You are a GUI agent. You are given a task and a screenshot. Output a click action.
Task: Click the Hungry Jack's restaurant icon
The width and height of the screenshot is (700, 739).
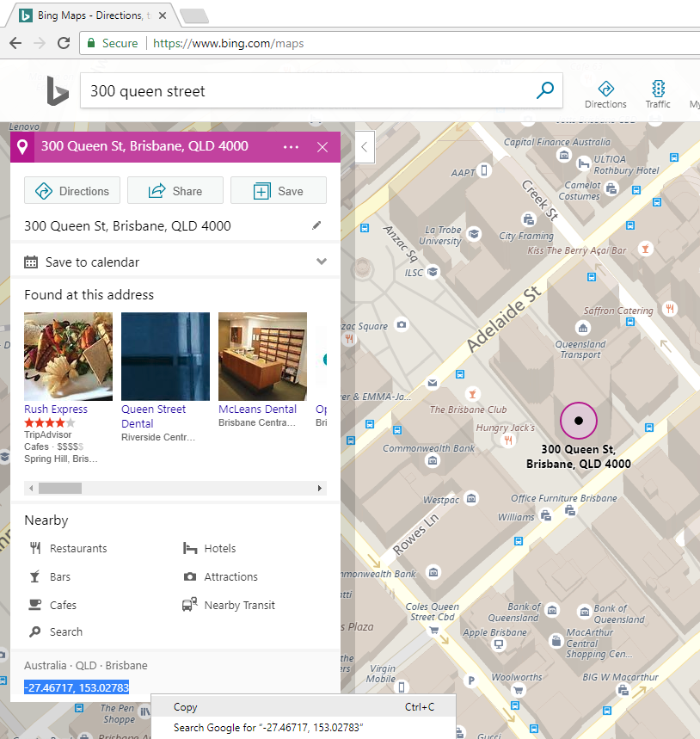pyautogui.click(x=508, y=440)
